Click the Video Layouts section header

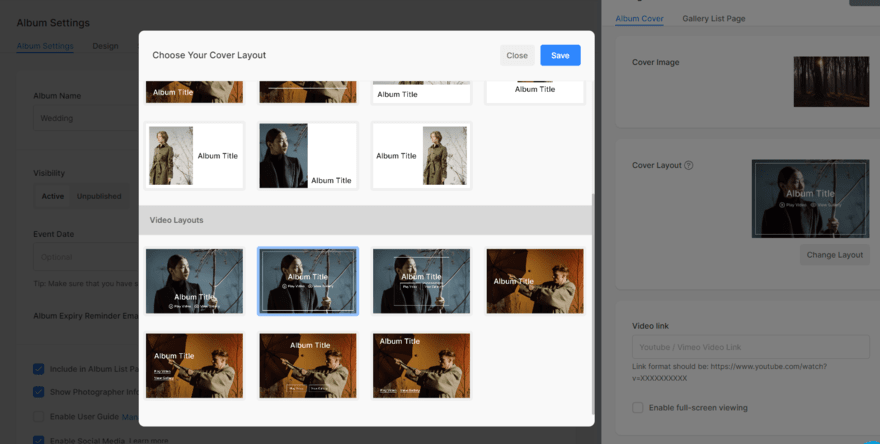coord(366,220)
